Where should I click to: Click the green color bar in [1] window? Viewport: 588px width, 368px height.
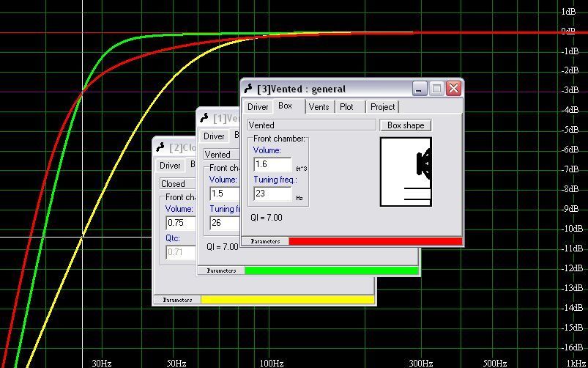(332, 271)
